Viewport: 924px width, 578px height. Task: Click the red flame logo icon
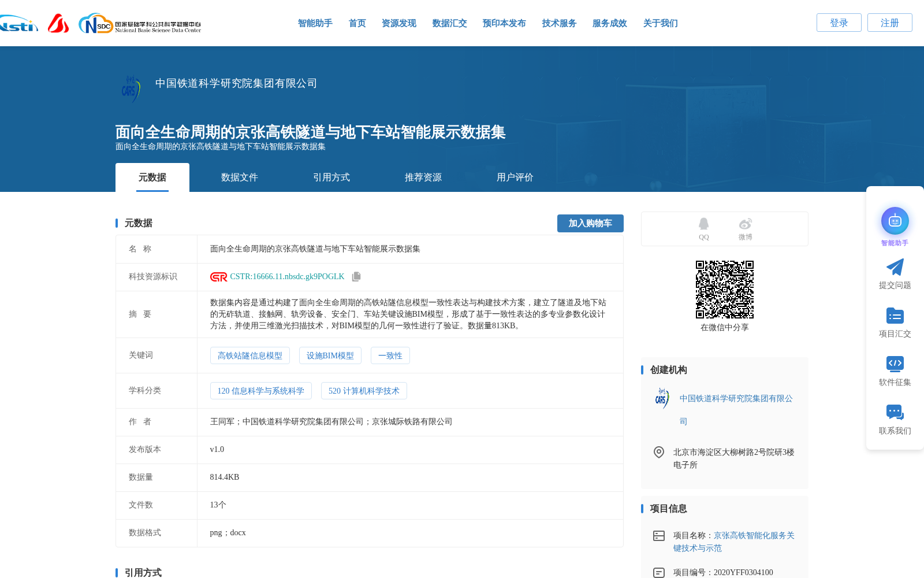[58, 24]
